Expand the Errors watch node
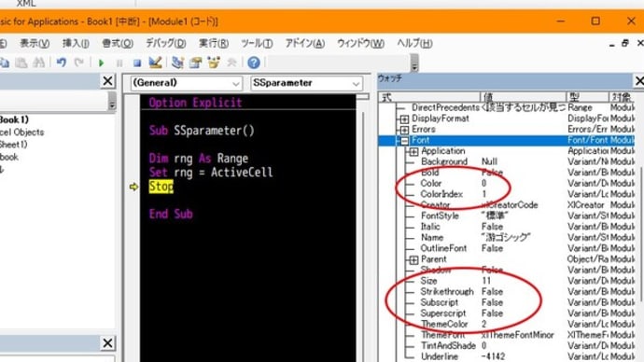The height and width of the screenshot is (362, 644). [x=404, y=130]
